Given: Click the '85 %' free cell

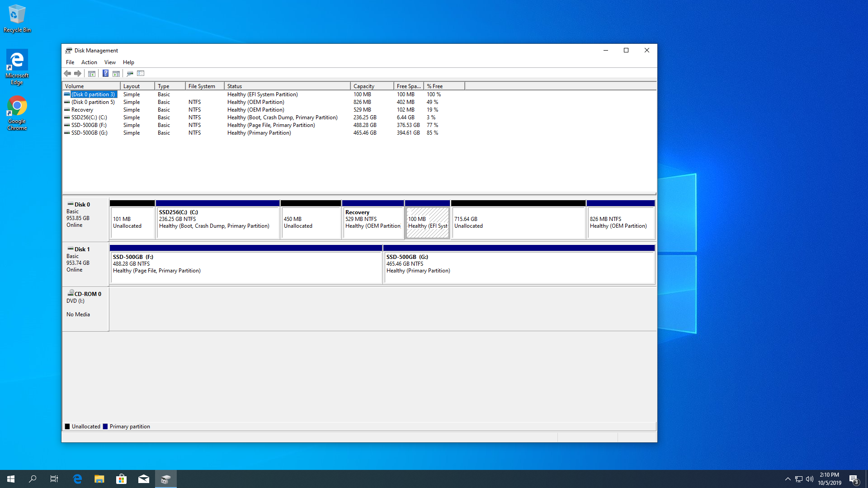Looking at the screenshot, I should point(432,133).
